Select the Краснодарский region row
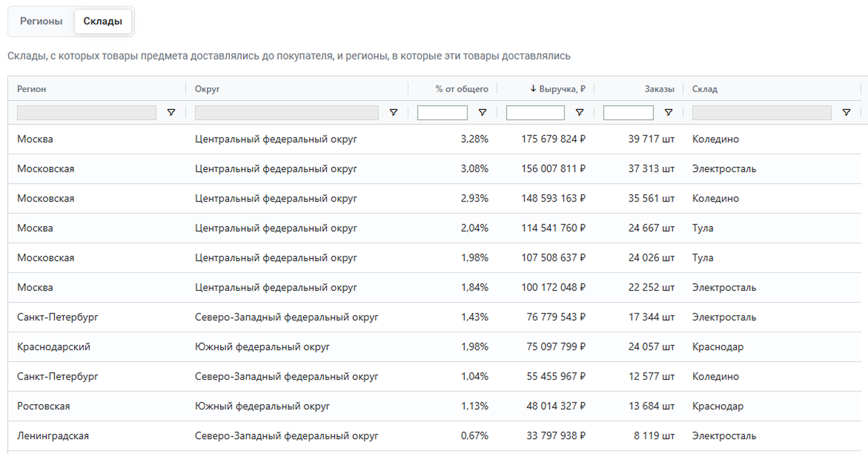This screenshot has width=868, height=454. pyautogui.click(x=54, y=347)
